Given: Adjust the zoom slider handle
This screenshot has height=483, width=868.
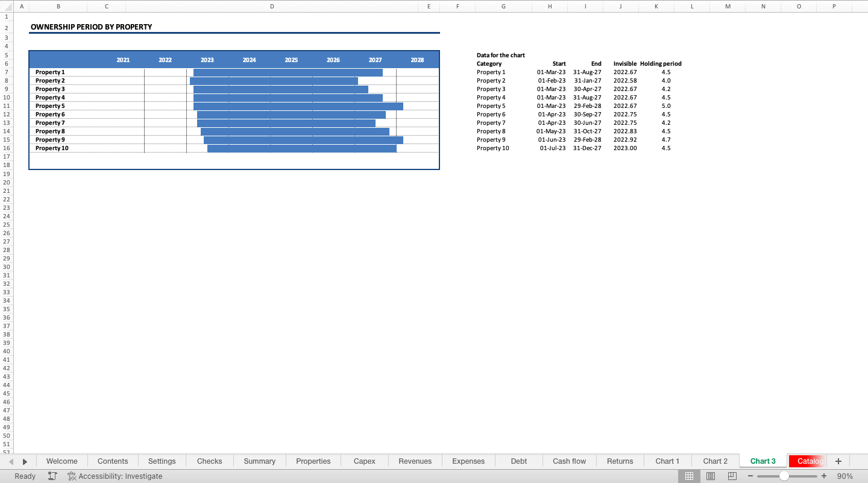Looking at the screenshot, I should [x=784, y=476].
